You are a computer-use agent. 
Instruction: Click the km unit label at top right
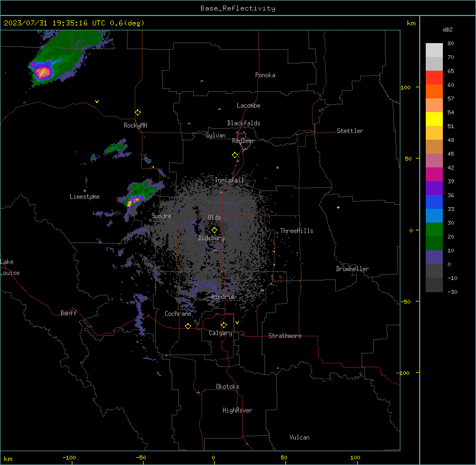(x=411, y=23)
